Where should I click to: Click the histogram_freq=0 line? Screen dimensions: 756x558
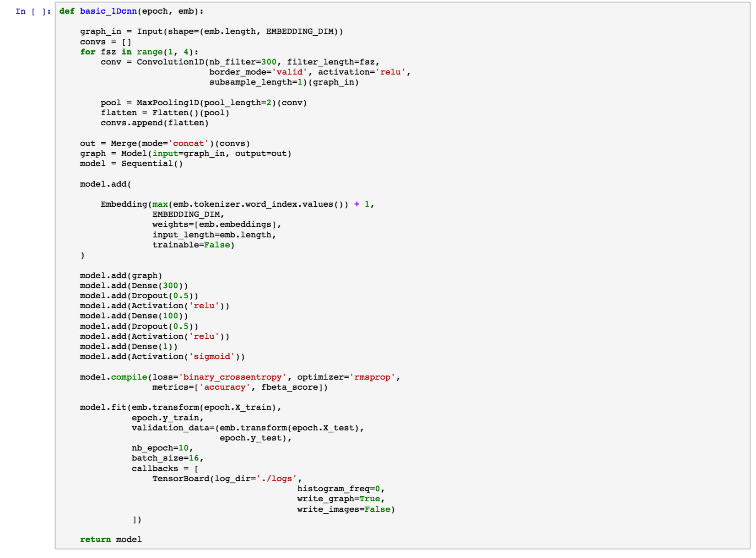click(341, 489)
